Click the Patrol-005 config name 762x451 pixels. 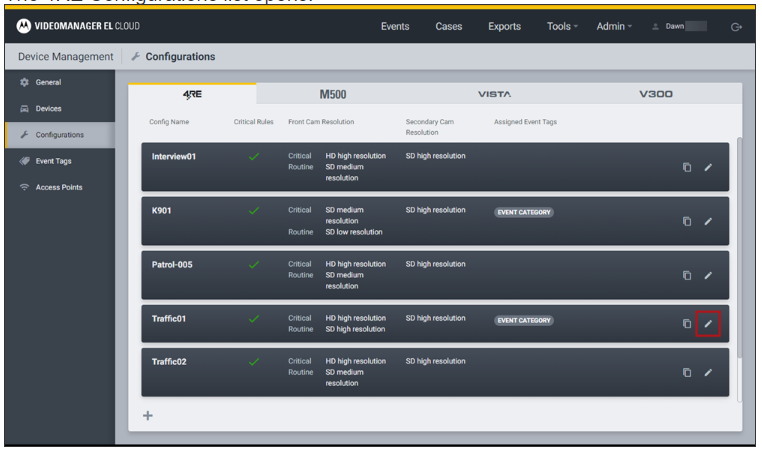[172, 264]
